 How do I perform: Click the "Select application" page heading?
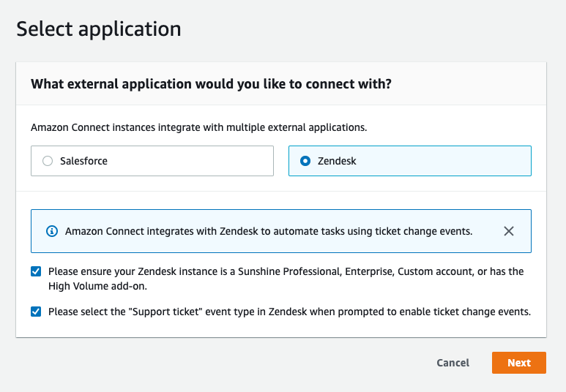coord(99,29)
